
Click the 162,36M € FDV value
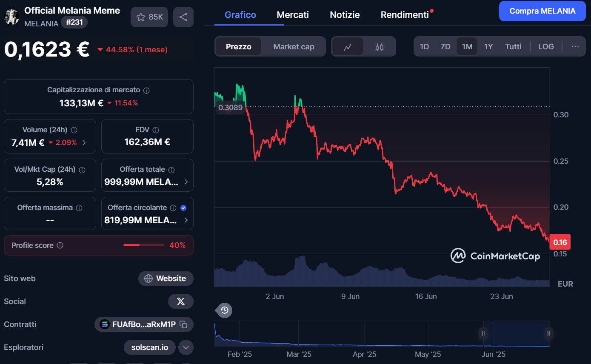147,142
